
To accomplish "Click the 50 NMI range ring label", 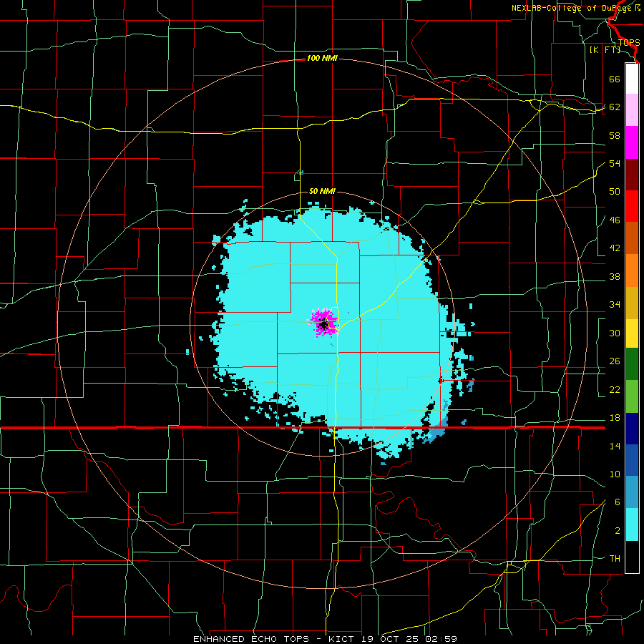I will 322,191.
